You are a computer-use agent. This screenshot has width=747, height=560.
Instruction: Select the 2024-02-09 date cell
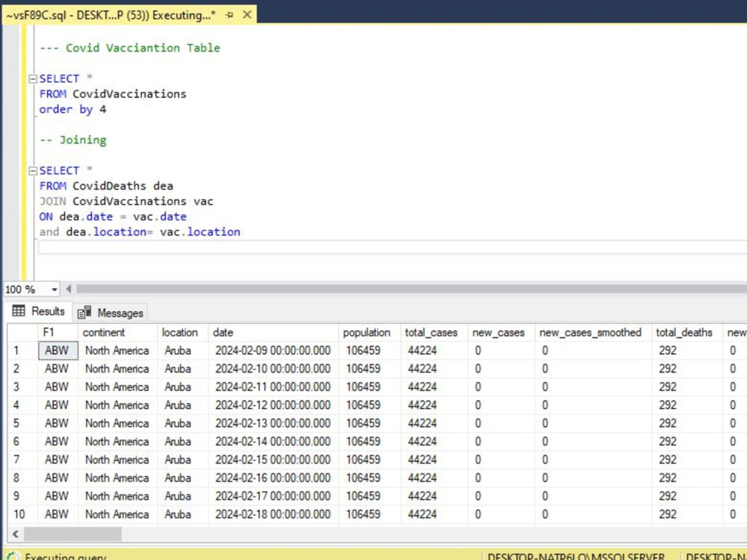pyautogui.click(x=273, y=350)
